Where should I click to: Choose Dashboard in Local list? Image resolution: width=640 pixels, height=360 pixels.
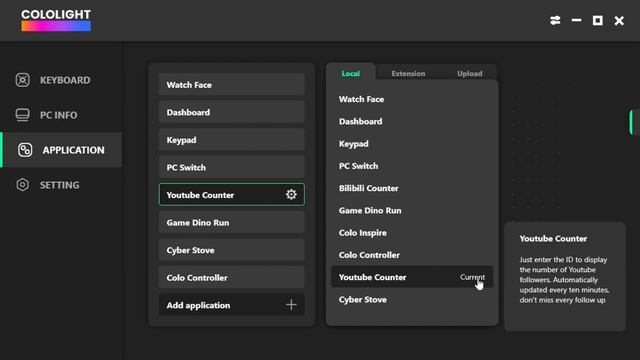coord(412,121)
